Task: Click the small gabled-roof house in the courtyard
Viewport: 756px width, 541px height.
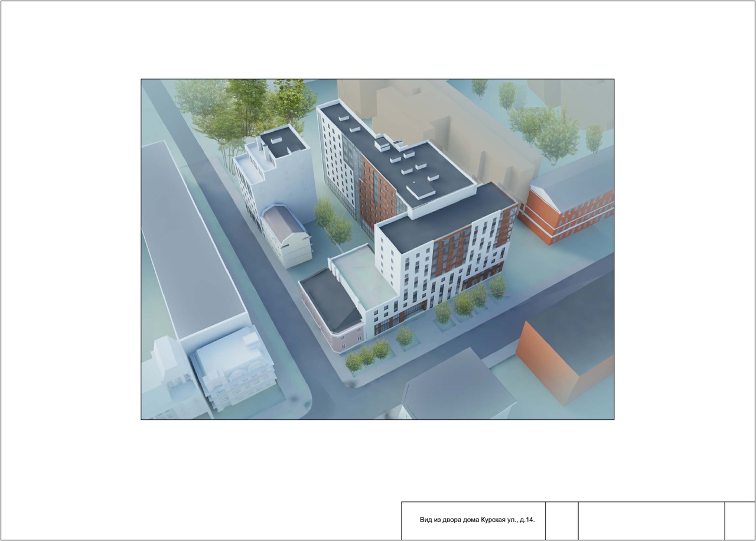Action: 286,233
